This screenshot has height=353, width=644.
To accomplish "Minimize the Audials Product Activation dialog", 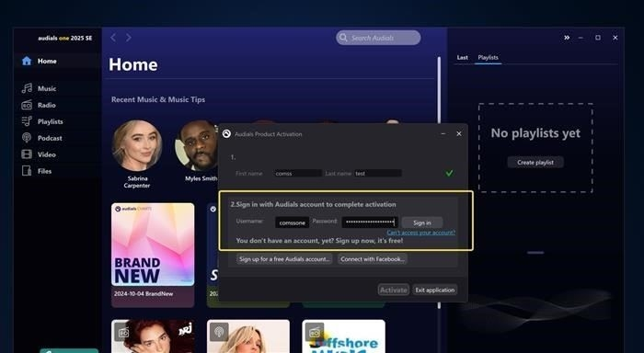I will (443, 134).
